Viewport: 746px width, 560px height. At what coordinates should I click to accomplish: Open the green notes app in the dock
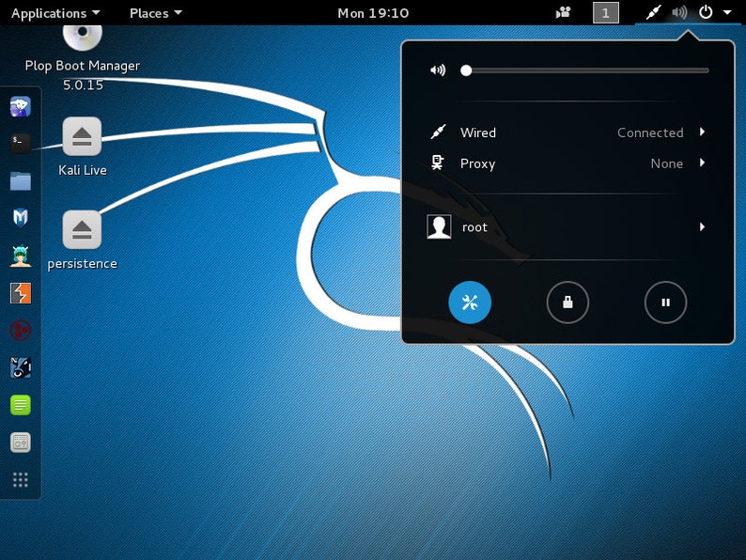coord(21,405)
